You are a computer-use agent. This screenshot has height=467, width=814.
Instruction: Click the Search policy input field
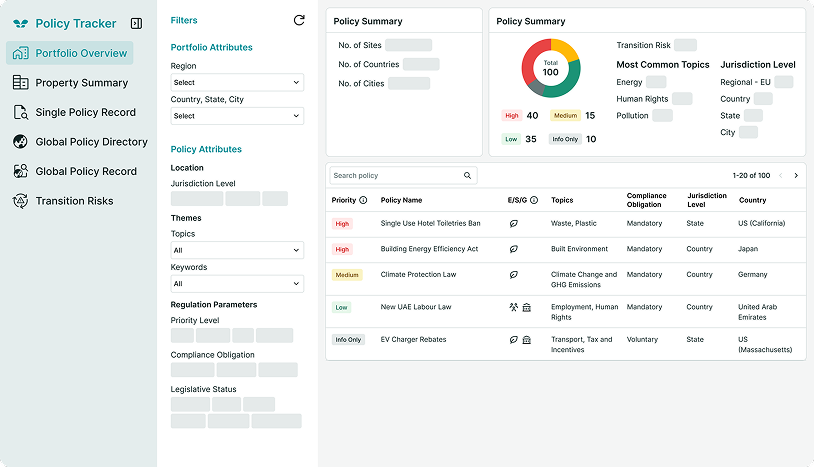[x=395, y=176]
